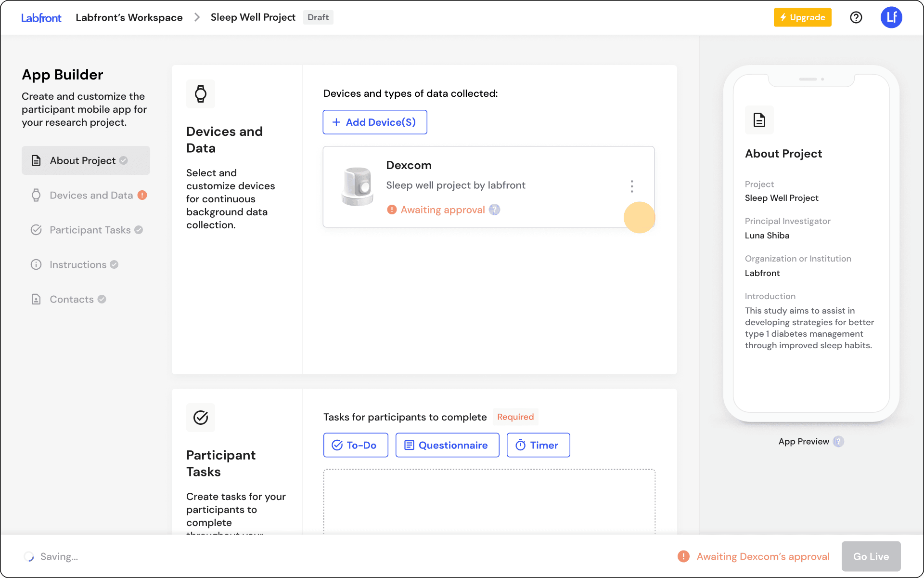Viewport: 924px width, 578px height.
Task: Click Sleep Well Project breadcrumb
Action: click(x=253, y=17)
